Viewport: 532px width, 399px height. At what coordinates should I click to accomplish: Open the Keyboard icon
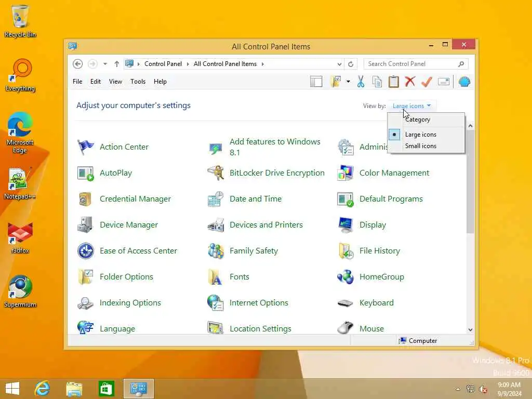pos(345,303)
